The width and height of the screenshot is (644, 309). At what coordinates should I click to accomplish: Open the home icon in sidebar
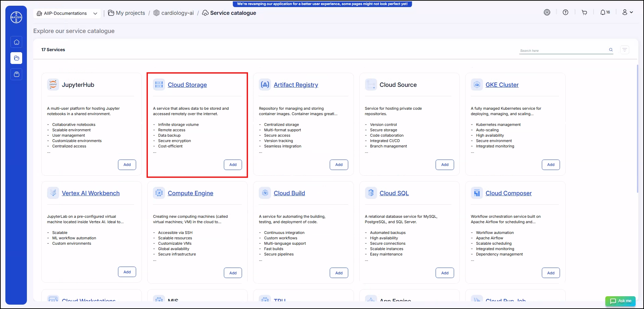[16, 42]
